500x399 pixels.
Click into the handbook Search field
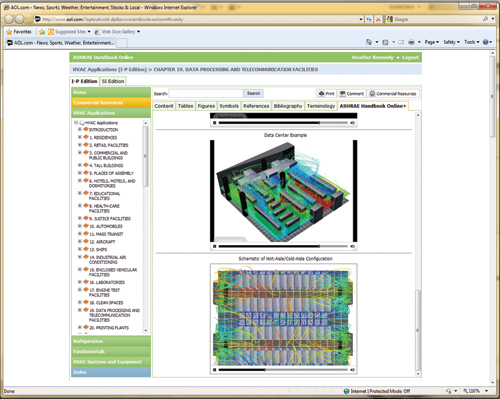(x=206, y=93)
